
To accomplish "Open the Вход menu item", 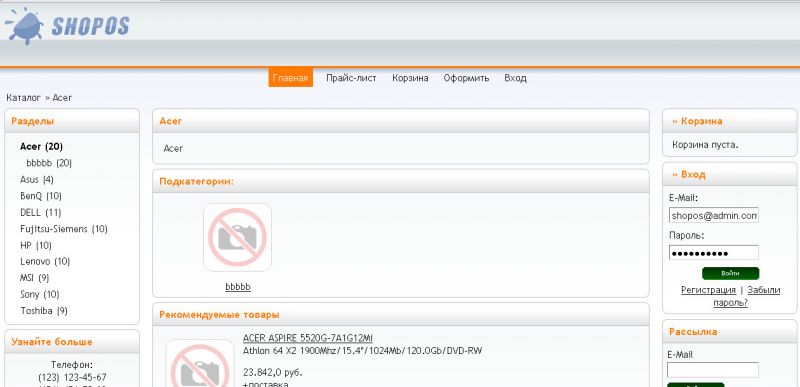I will point(515,78).
